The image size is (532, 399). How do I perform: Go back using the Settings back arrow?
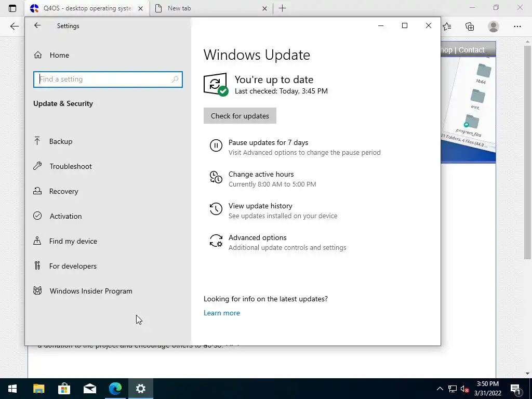coord(37,25)
